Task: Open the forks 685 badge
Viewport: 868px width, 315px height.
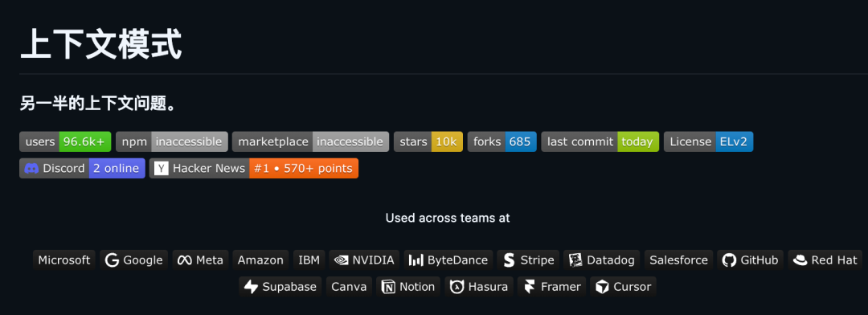Action: [x=502, y=141]
